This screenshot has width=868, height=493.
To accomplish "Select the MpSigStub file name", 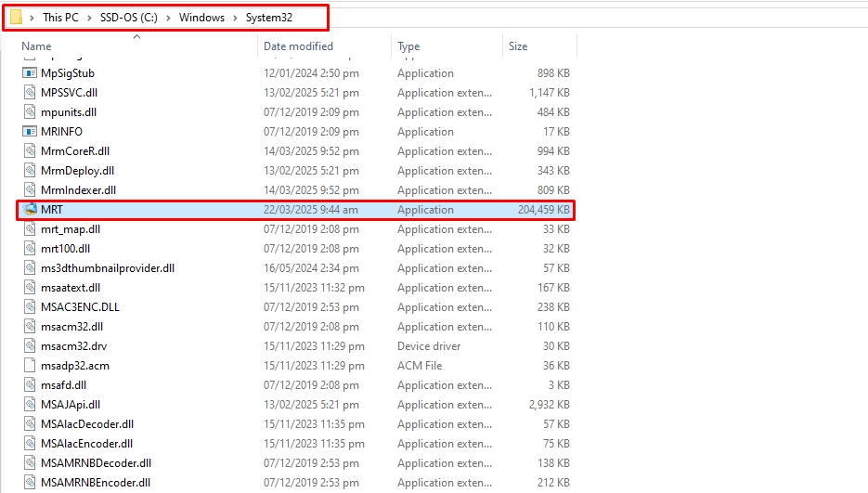I will coord(68,73).
